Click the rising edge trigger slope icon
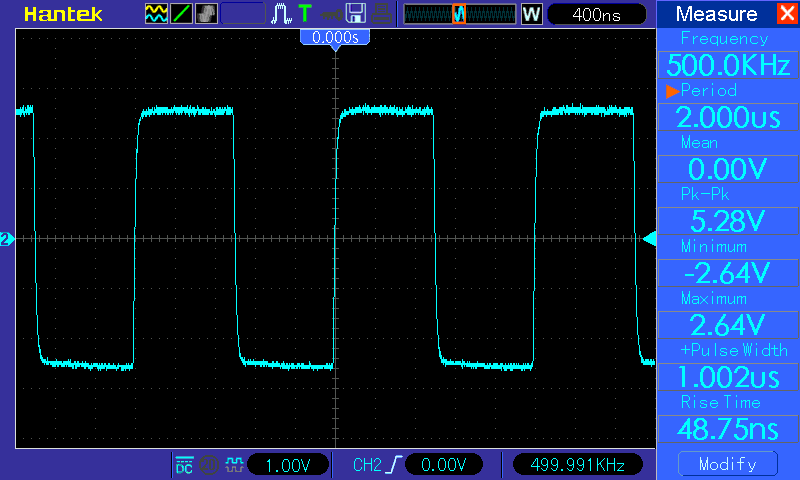The width and height of the screenshot is (800, 480). point(395,465)
